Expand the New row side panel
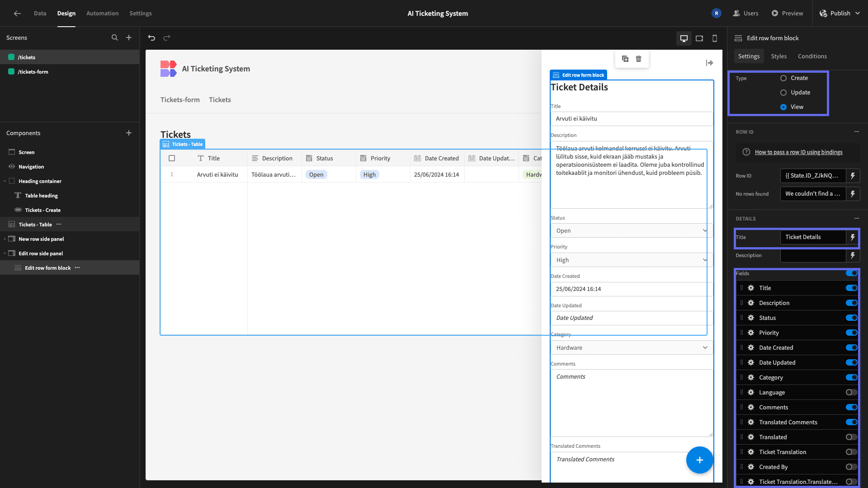 5,239
